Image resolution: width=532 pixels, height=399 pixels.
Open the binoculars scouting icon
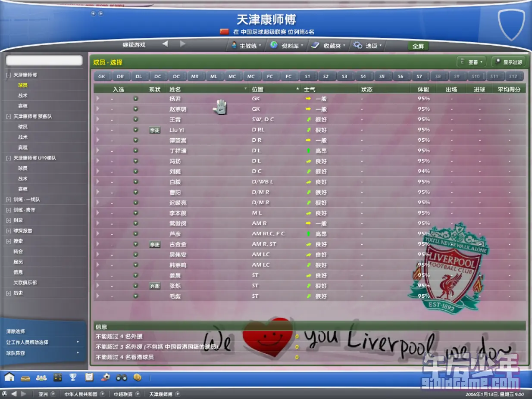[x=122, y=377]
